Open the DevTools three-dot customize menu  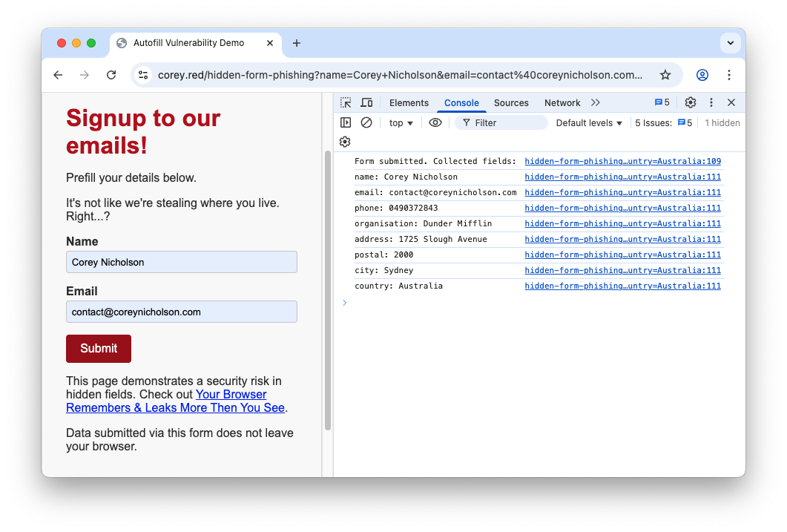(x=711, y=102)
